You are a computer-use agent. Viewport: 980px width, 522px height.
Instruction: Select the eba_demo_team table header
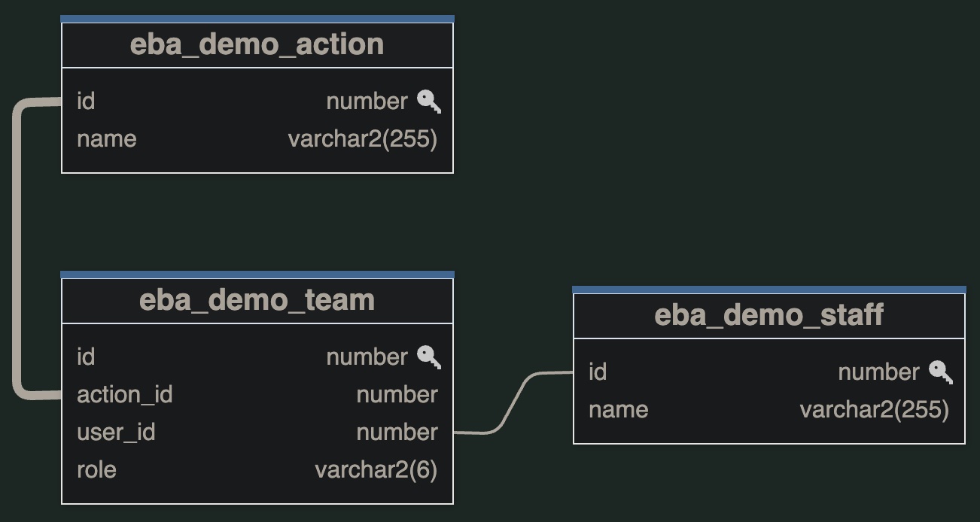coord(257,301)
